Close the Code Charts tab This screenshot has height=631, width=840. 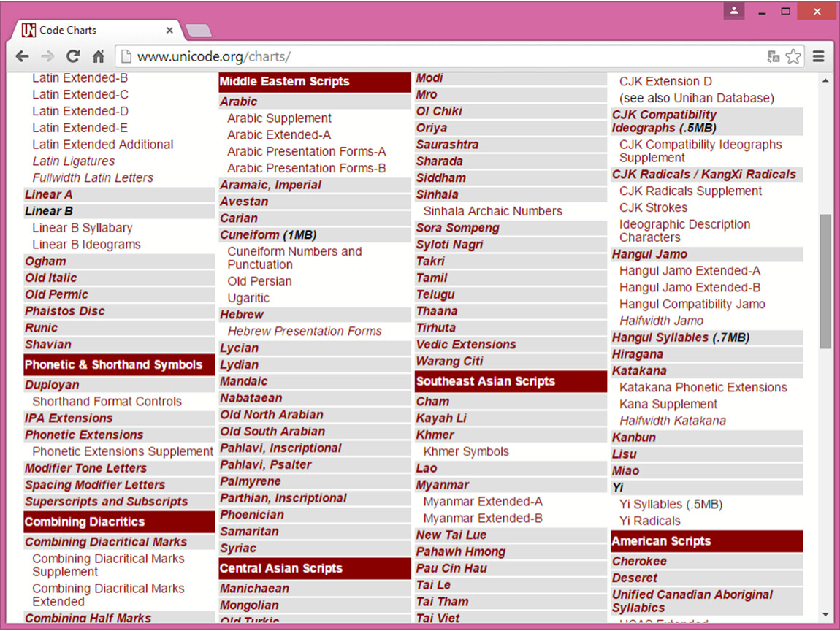(169, 31)
